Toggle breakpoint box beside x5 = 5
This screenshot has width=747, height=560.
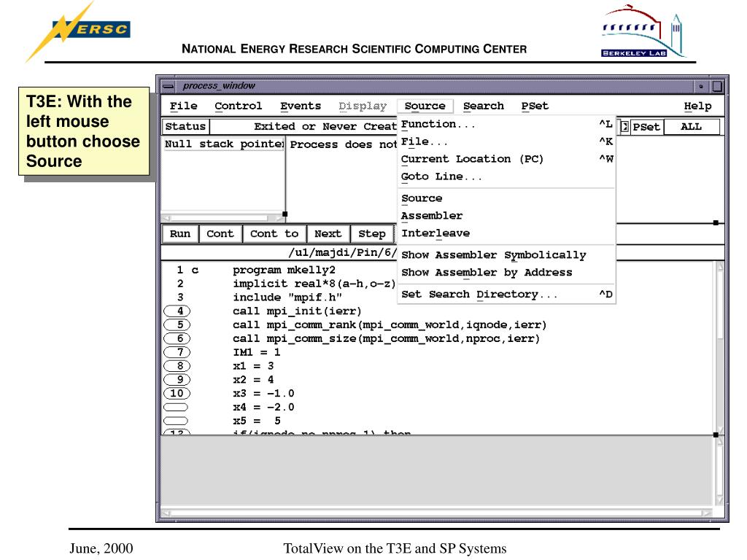click(x=176, y=421)
